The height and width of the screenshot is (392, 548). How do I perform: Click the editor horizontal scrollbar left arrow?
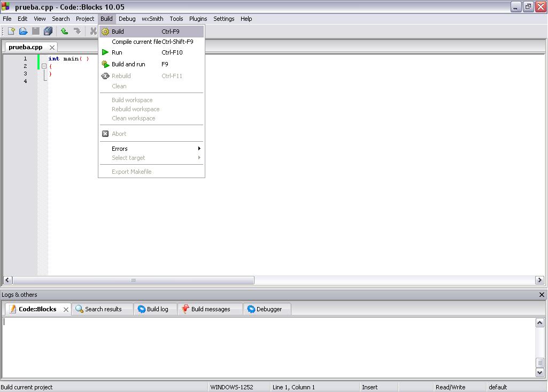tap(7, 280)
